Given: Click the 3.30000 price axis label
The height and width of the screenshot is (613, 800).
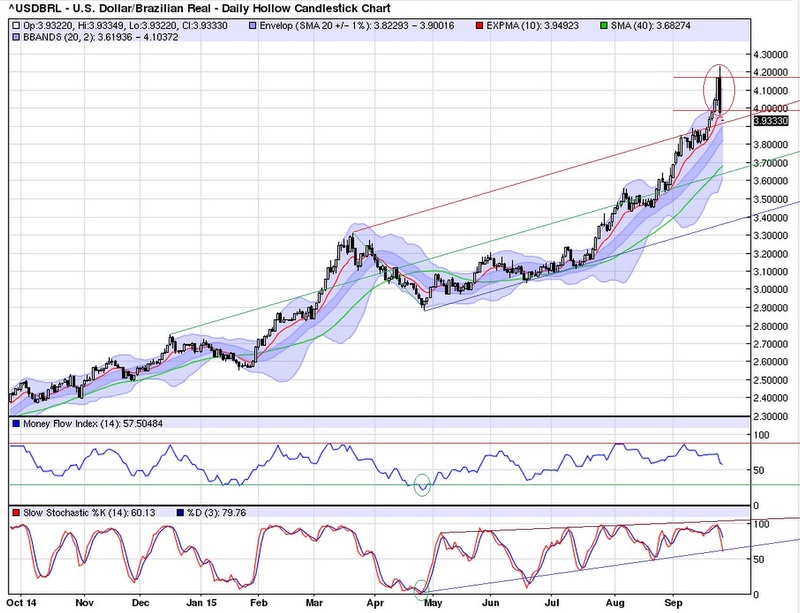Looking at the screenshot, I should (x=770, y=235).
